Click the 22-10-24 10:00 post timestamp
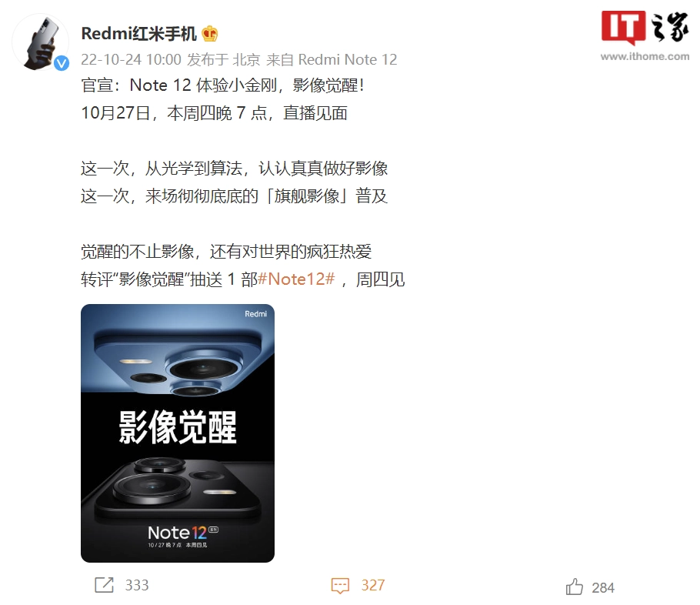 pos(132,59)
